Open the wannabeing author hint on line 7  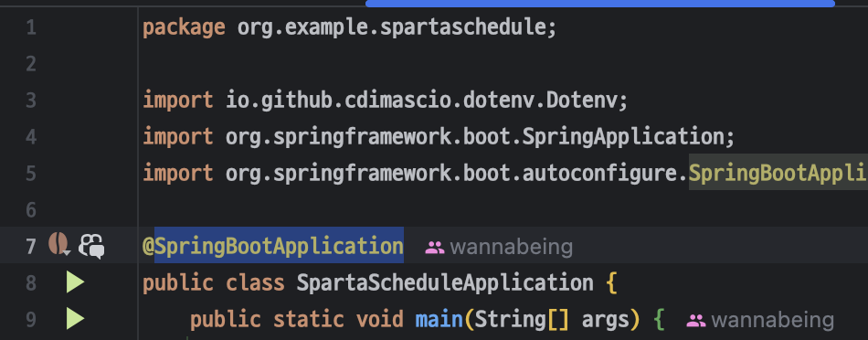(x=499, y=247)
